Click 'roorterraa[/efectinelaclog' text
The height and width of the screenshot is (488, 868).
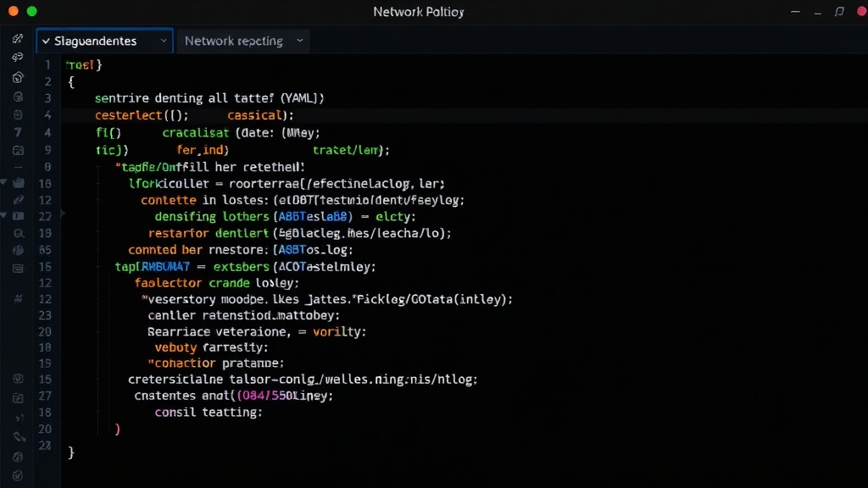point(320,184)
